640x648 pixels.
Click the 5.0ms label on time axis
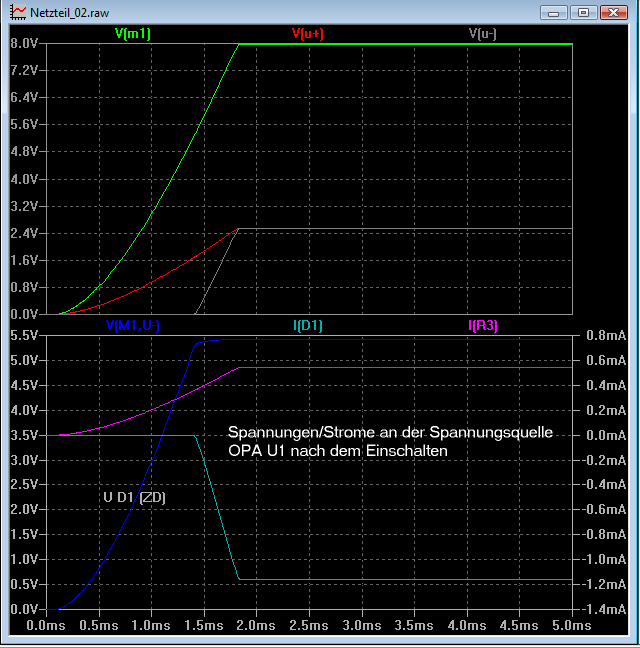[572, 625]
